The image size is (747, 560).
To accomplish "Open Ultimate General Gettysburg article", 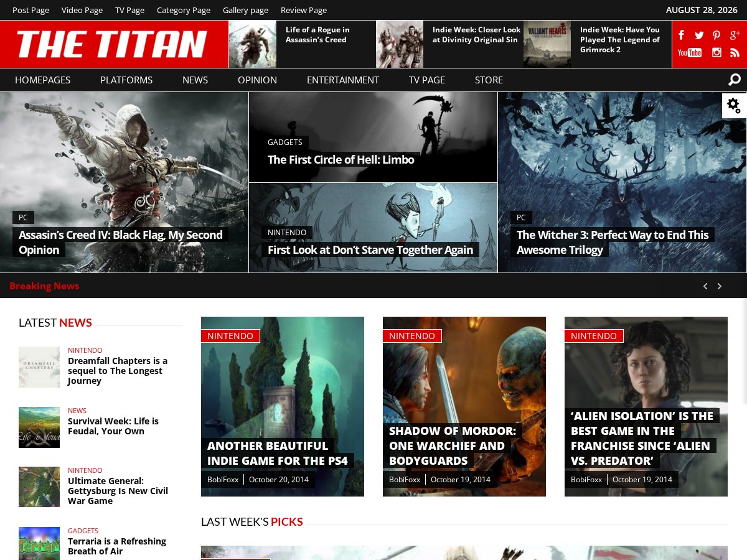I will (x=118, y=491).
